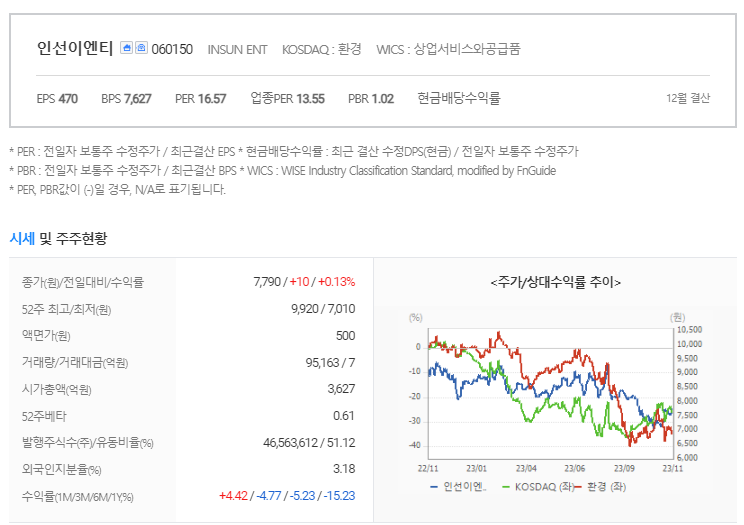This screenshot has width=744, height=525.
Task: Click the face value 500
Action: coord(345,336)
